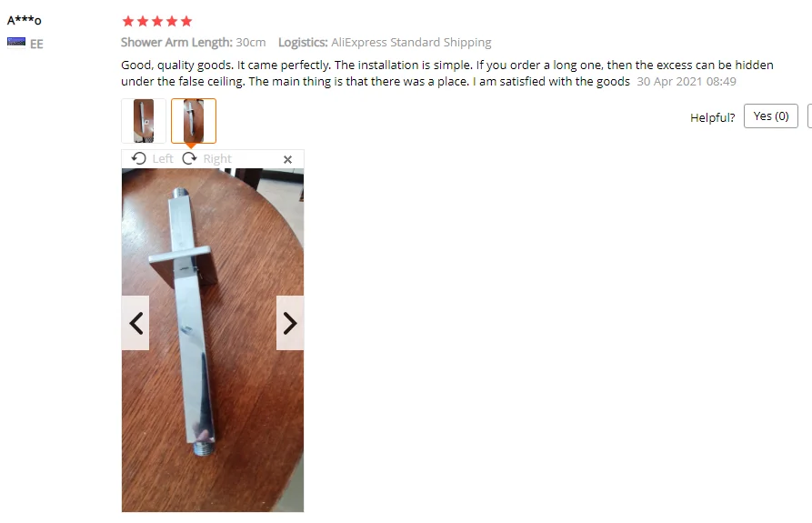This screenshot has width=812, height=523.
Task: Click the rotate left arrow icon
Action: (139, 158)
